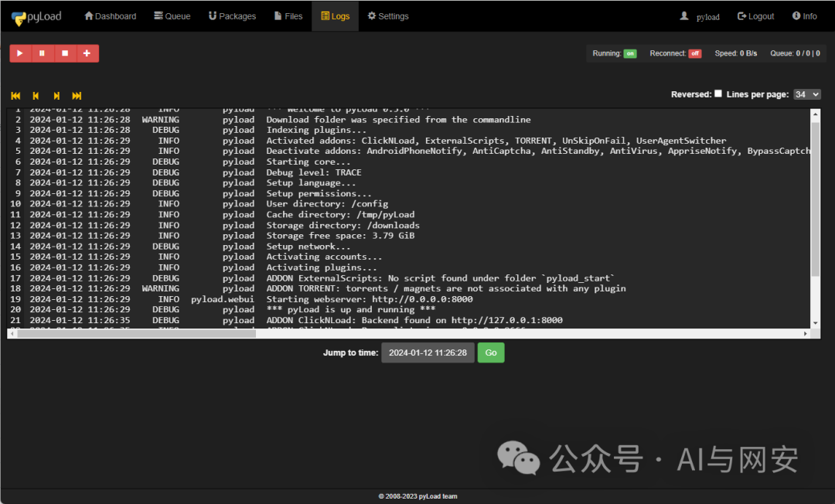
Task: Open the Queue tab
Action: tap(172, 16)
